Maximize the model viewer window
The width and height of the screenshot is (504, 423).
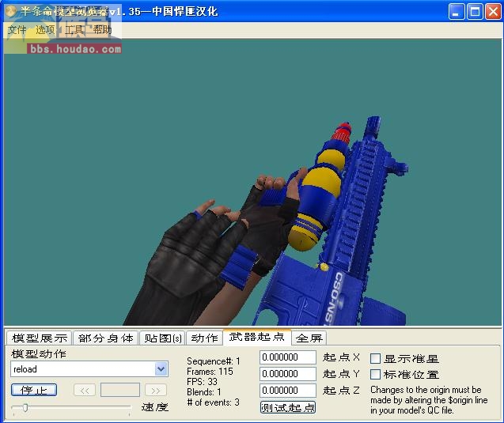[x=475, y=12]
